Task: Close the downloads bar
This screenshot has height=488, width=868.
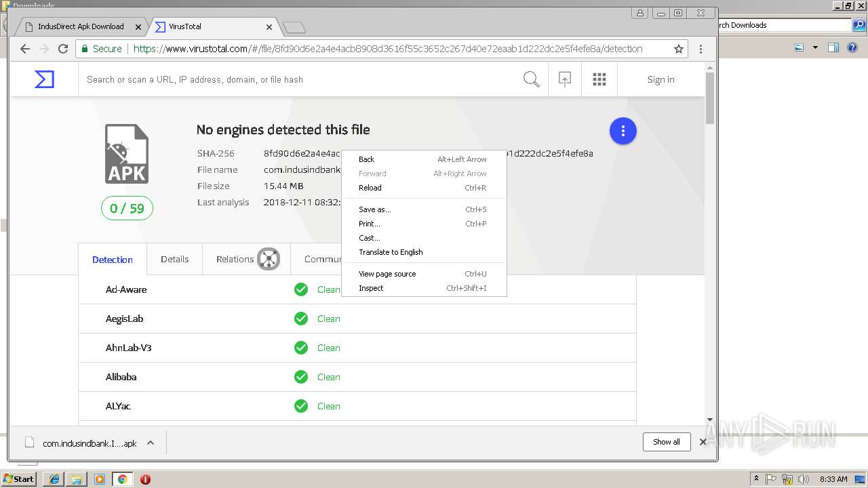Action: [x=703, y=442]
